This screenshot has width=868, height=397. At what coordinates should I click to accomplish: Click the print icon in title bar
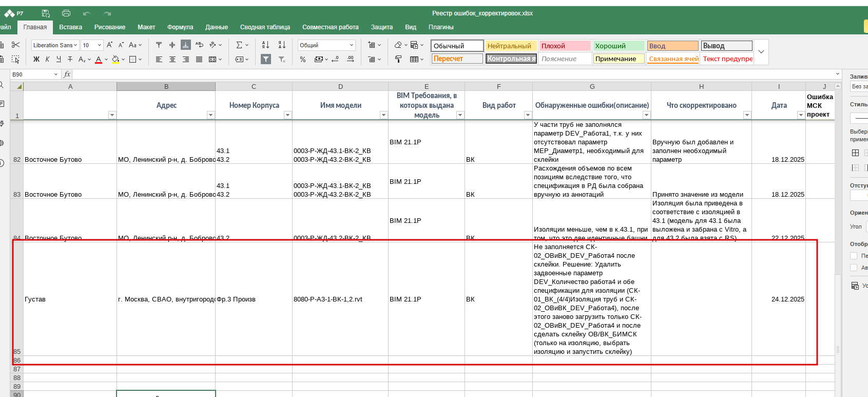pos(66,13)
